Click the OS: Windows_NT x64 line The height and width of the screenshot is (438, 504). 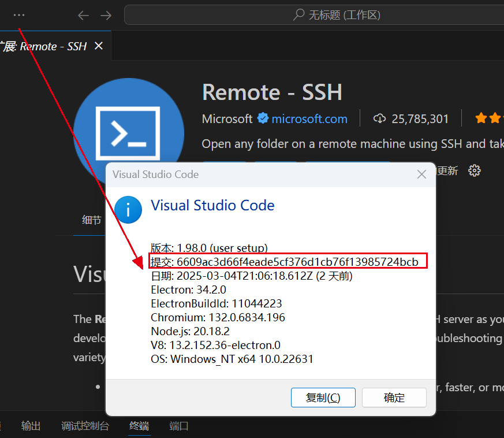point(232,359)
